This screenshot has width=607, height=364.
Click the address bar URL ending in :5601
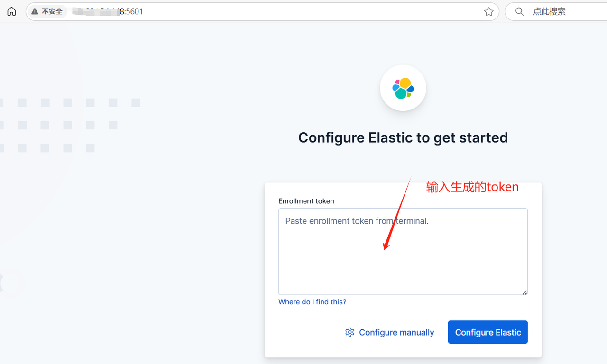(107, 11)
